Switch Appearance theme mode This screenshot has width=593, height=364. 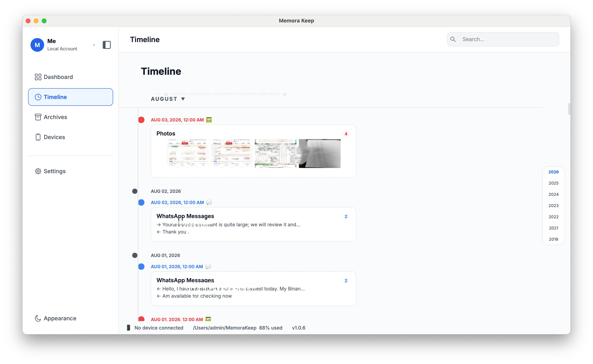(x=70, y=318)
